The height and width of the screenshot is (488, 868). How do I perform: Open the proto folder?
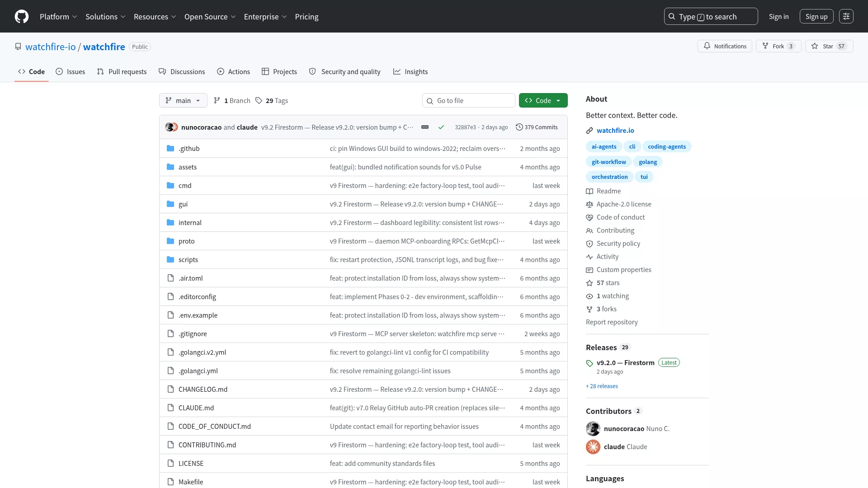tap(187, 241)
